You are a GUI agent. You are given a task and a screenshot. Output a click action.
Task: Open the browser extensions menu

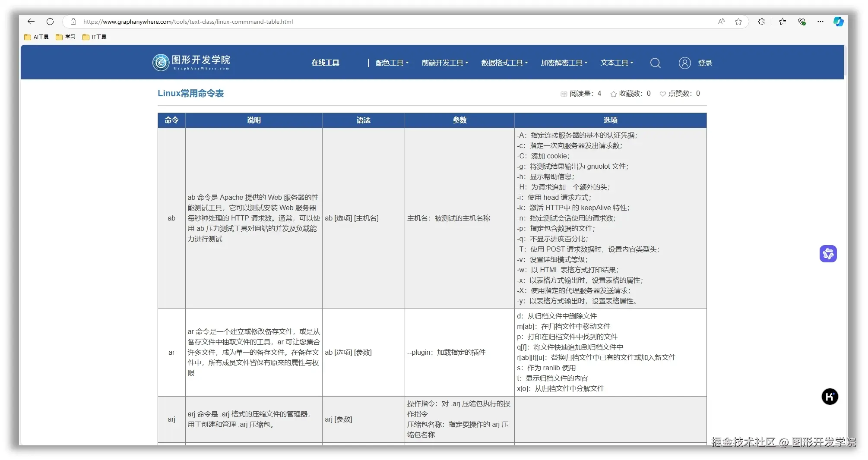click(761, 22)
